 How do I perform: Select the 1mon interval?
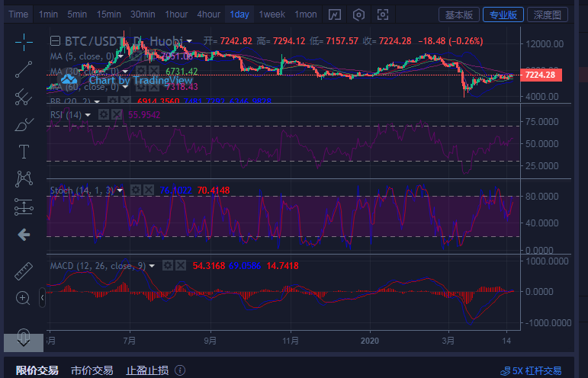[x=306, y=14]
